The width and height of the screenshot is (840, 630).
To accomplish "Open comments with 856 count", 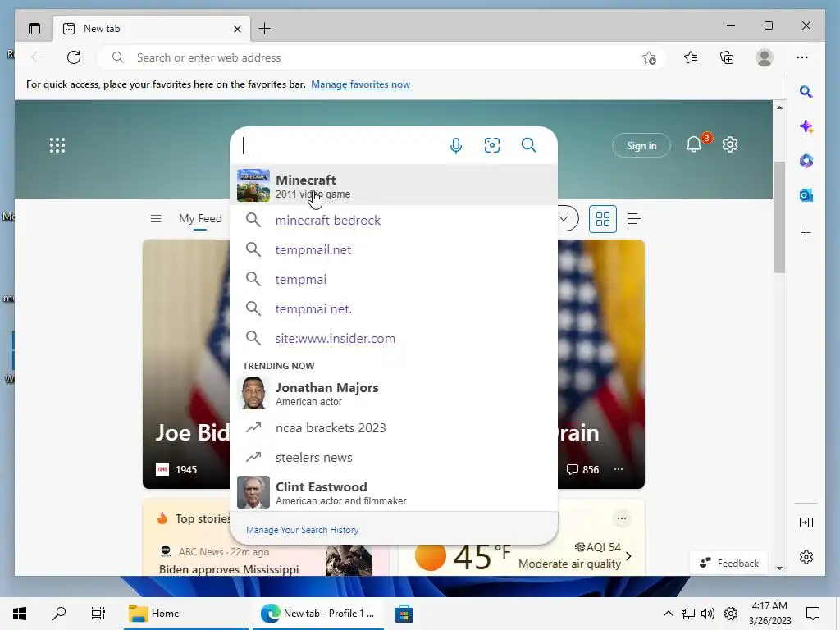I will pos(583,469).
